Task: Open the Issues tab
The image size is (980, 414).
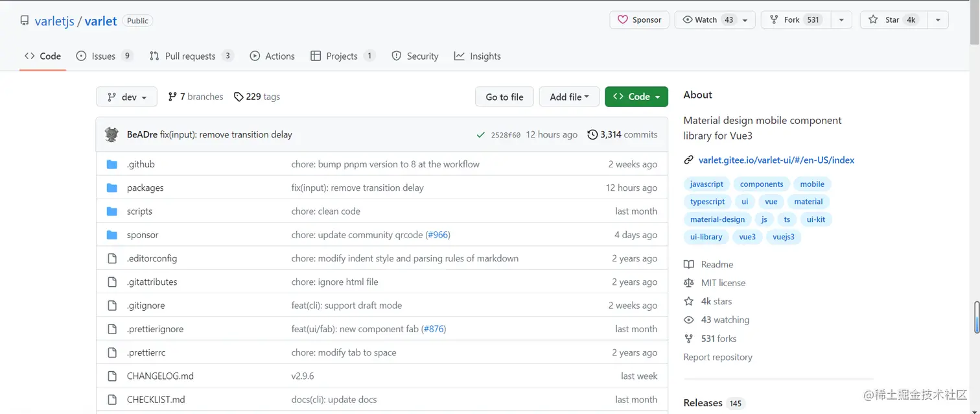Action: click(x=104, y=56)
